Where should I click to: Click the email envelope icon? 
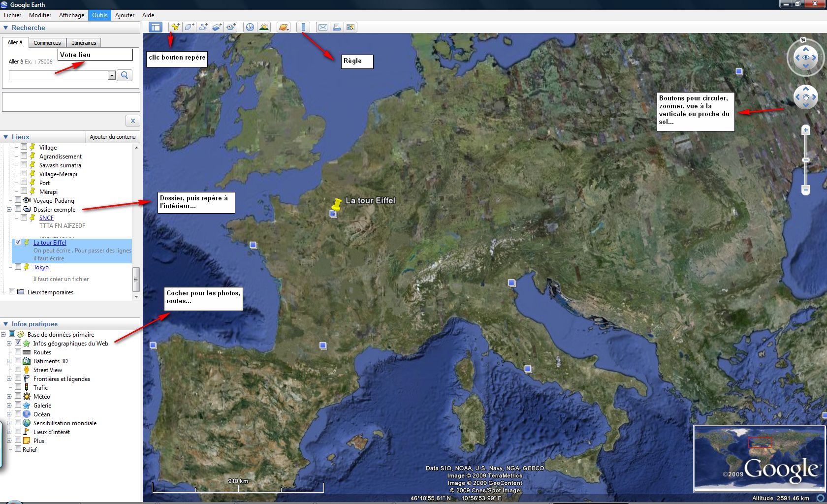pyautogui.click(x=323, y=27)
